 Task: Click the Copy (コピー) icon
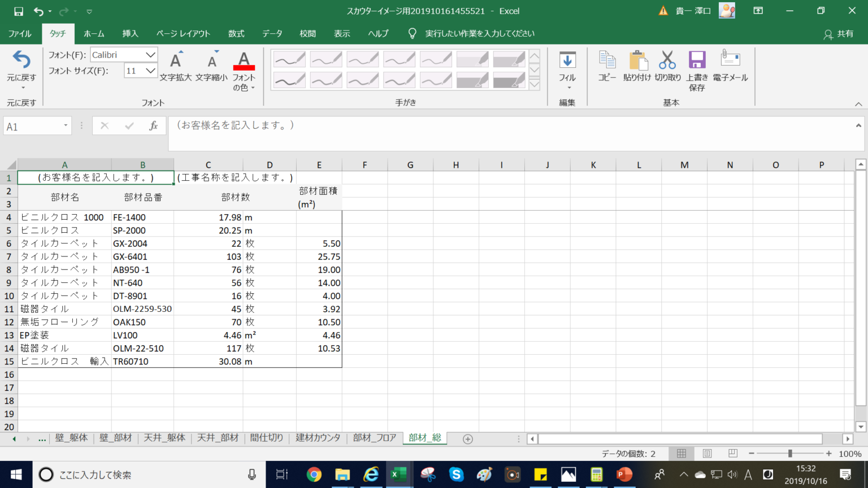(607, 61)
